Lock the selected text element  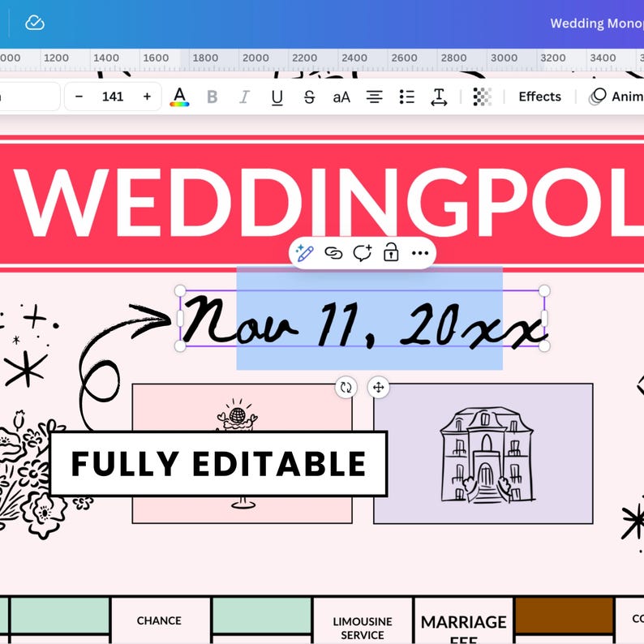[391, 252]
